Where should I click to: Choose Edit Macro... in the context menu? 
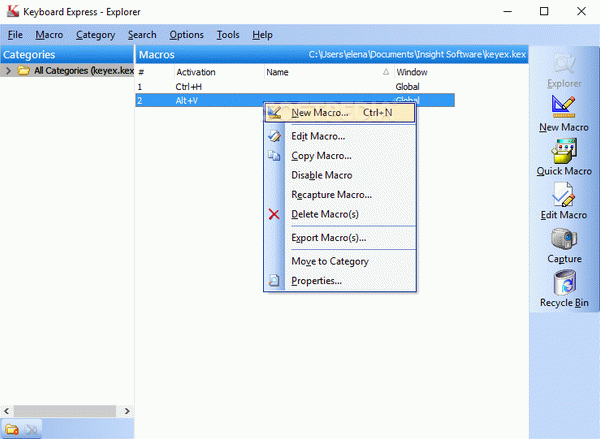[x=340, y=136]
